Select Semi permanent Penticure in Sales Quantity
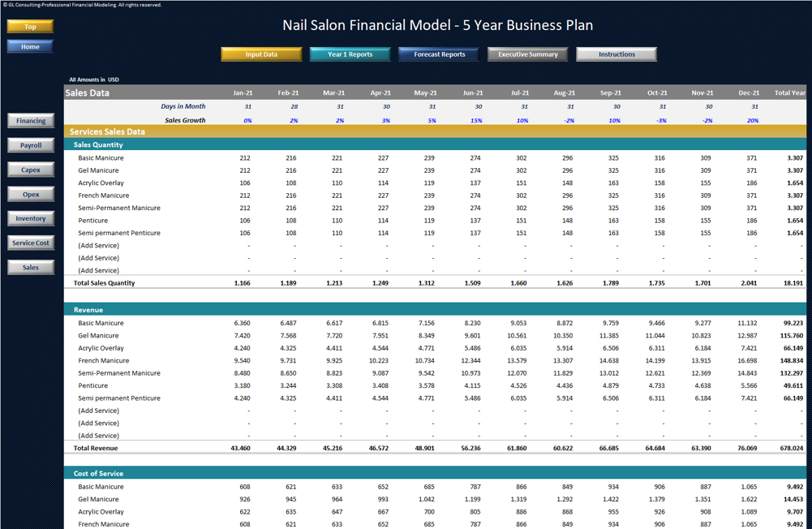The width and height of the screenshot is (812, 529). (119, 233)
